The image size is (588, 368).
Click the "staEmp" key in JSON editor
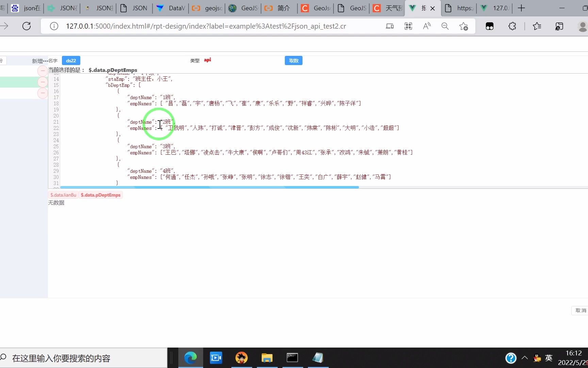click(x=116, y=79)
